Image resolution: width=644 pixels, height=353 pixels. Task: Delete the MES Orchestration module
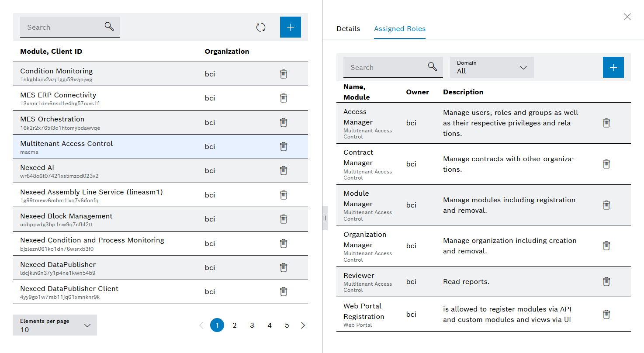[x=284, y=122]
